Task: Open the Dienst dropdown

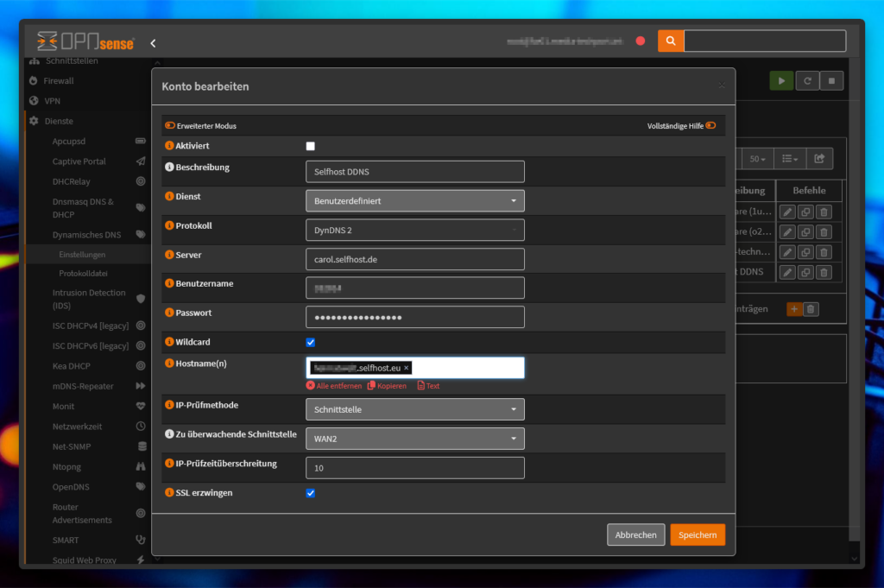Action: [414, 201]
